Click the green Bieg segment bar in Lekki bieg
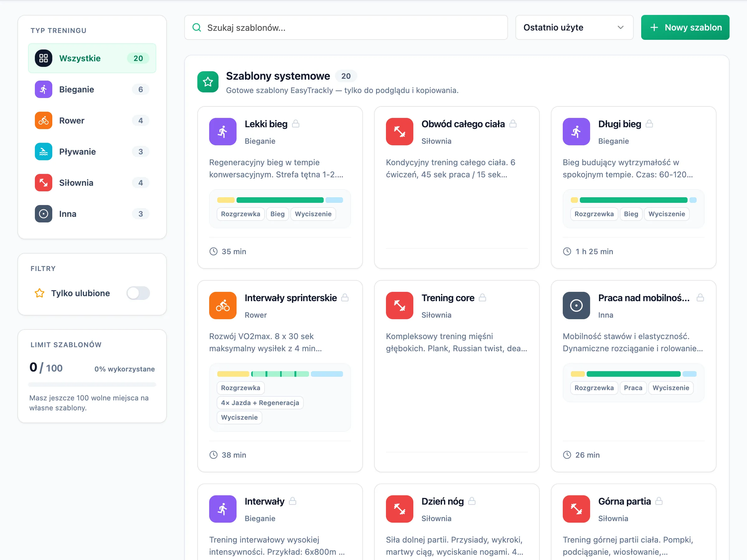 tap(280, 200)
